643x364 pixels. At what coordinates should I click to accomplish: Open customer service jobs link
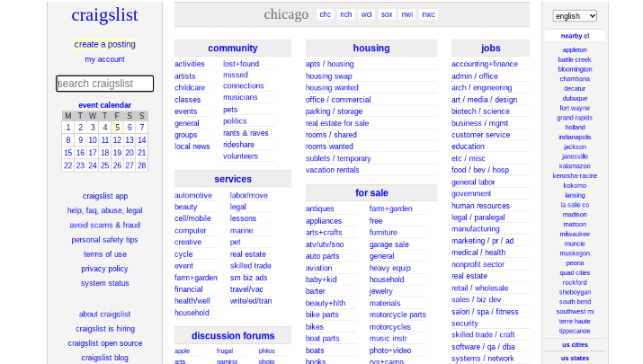point(480,135)
